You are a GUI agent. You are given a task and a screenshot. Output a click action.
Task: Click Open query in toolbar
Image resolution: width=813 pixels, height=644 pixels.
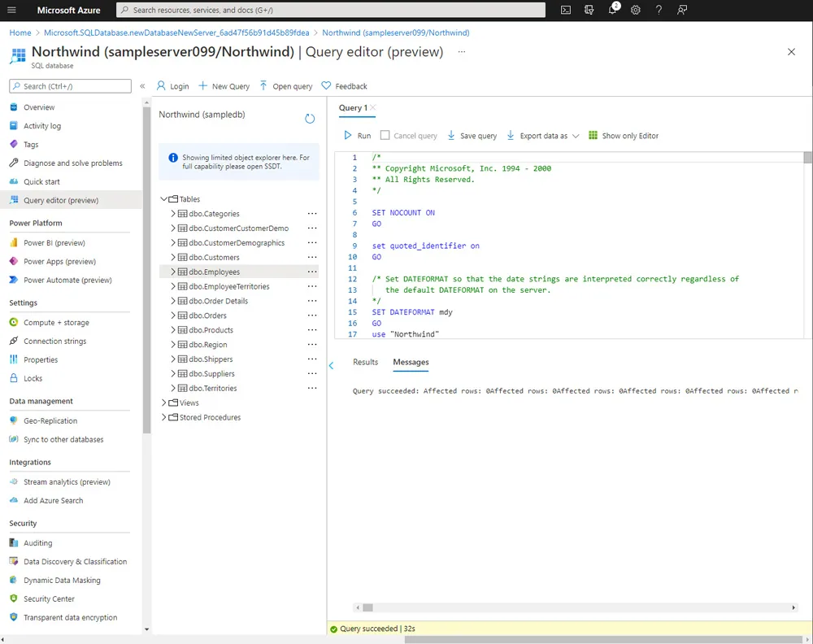pos(285,86)
